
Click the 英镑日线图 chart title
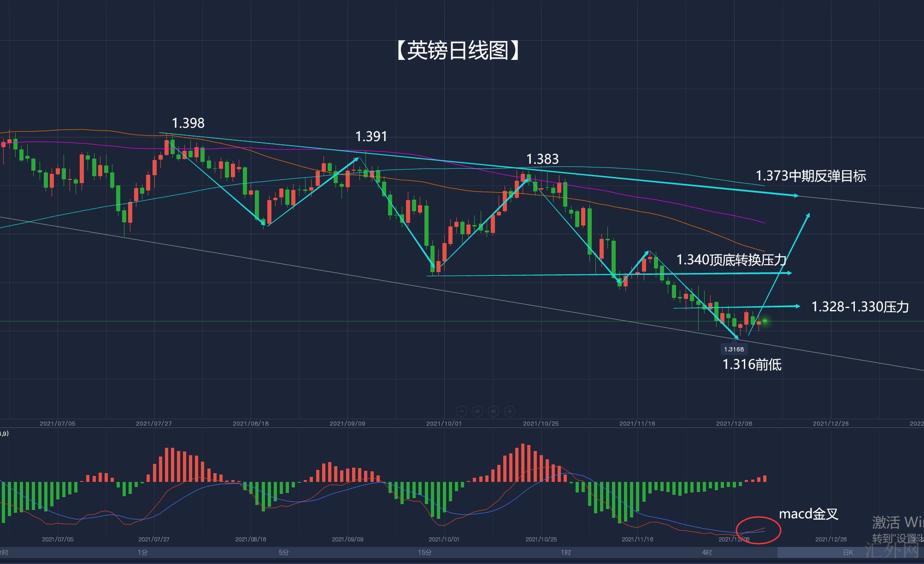click(458, 50)
